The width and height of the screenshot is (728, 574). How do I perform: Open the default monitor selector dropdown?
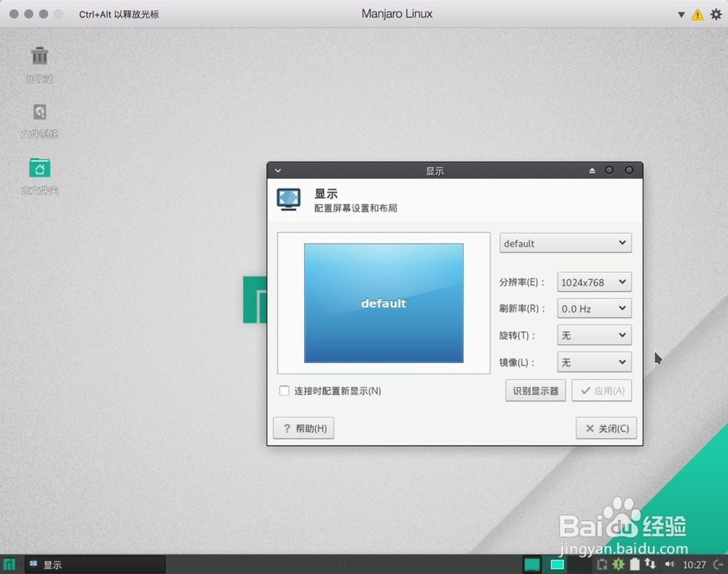click(x=566, y=243)
